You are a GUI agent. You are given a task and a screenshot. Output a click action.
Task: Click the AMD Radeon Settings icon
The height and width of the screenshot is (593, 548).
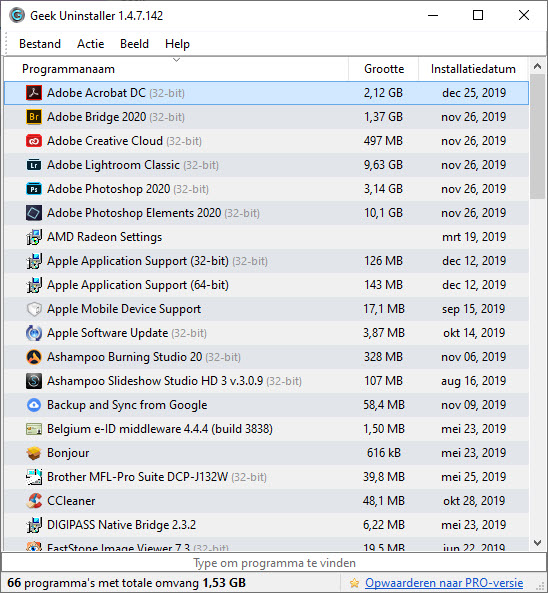(x=34, y=237)
